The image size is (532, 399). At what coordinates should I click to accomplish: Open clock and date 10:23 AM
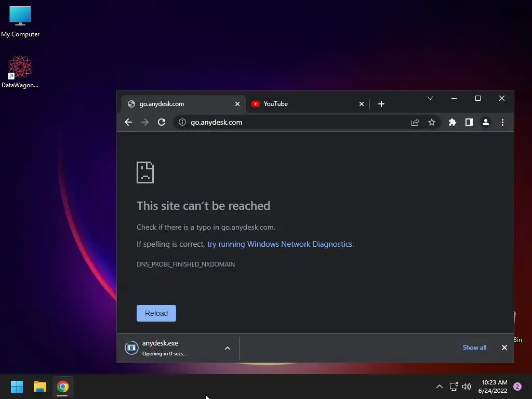pyautogui.click(x=493, y=387)
